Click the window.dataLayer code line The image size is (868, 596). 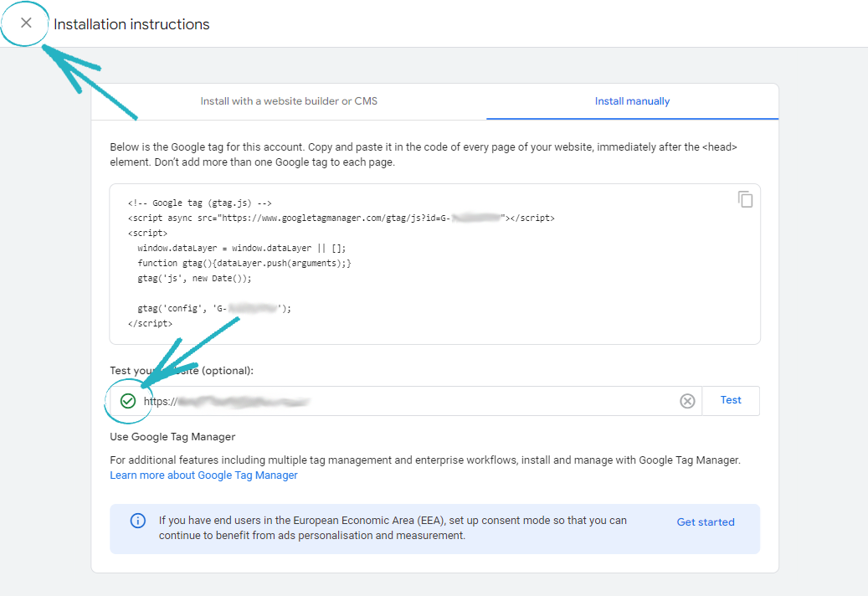(241, 249)
